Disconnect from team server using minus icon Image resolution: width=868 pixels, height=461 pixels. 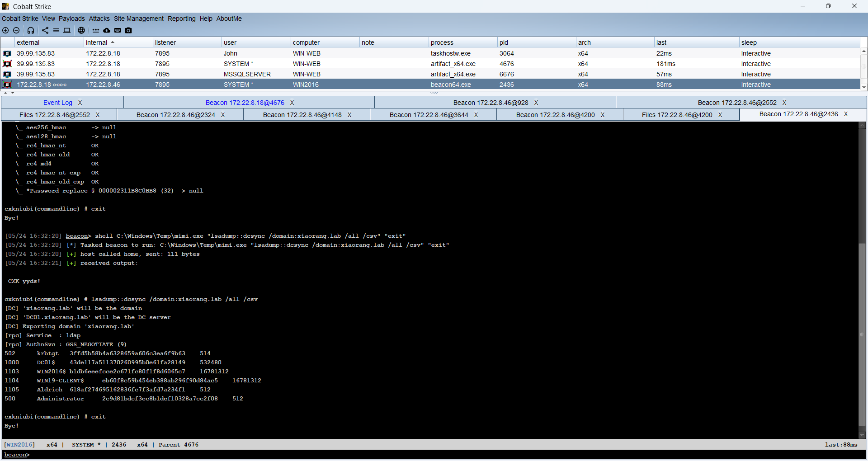[x=16, y=30]
